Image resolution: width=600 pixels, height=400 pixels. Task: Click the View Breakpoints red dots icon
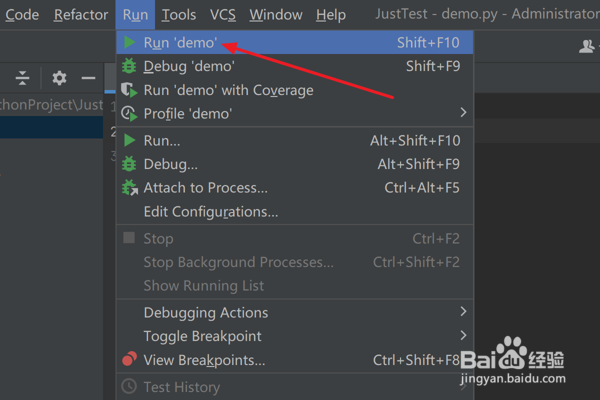click(x=128, y=360)
